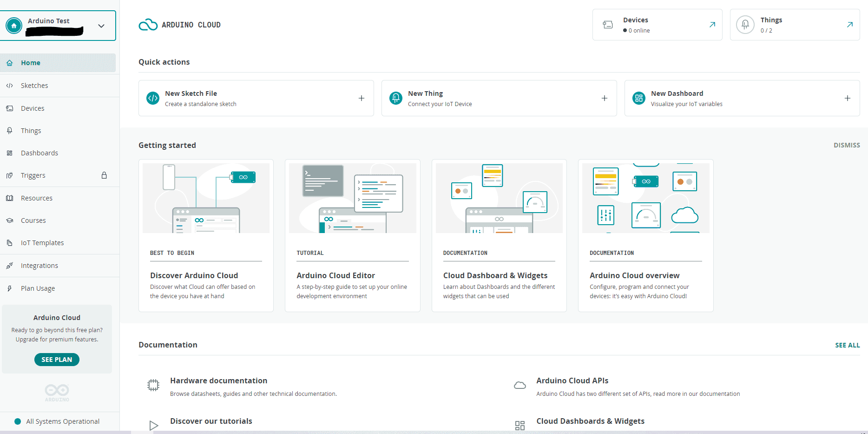This screenshot has height=434, width=868.
Task: Click the SEE PLAN button
Action: pyautogui.click(x=57, y=360)
